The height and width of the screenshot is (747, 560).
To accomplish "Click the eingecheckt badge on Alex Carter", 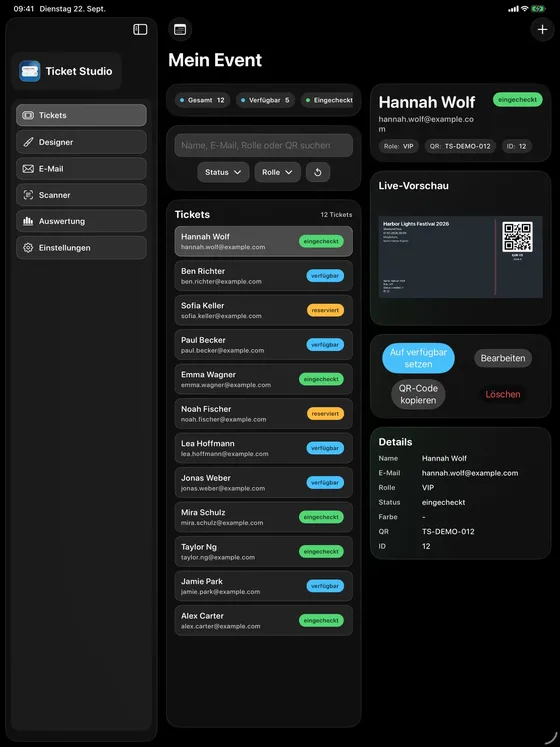I will (x=321, y=620).
